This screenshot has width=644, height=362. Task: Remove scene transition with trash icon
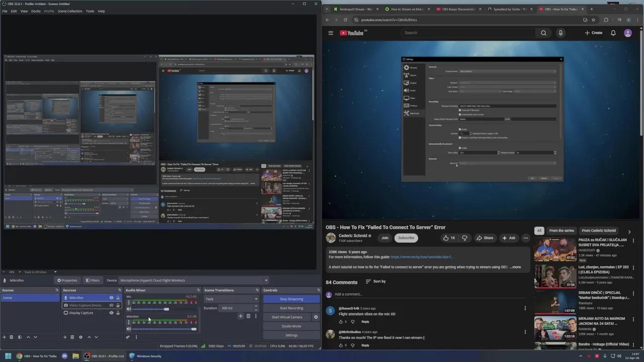tap(248, 316)
